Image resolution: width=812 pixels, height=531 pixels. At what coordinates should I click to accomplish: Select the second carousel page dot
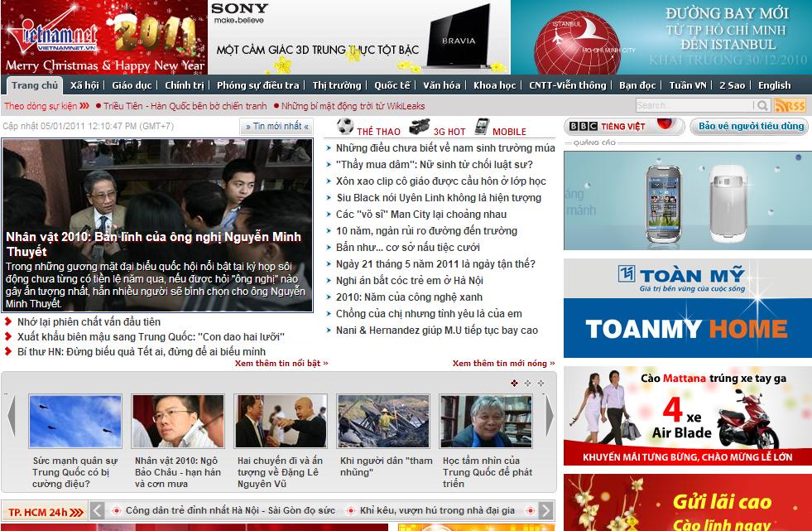(x=528, y=383)
